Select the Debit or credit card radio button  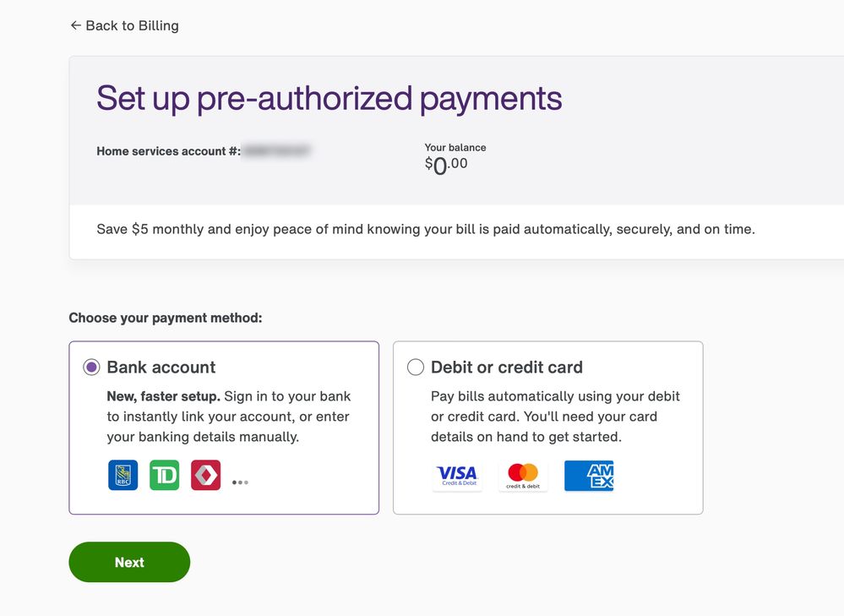point(416,368)
